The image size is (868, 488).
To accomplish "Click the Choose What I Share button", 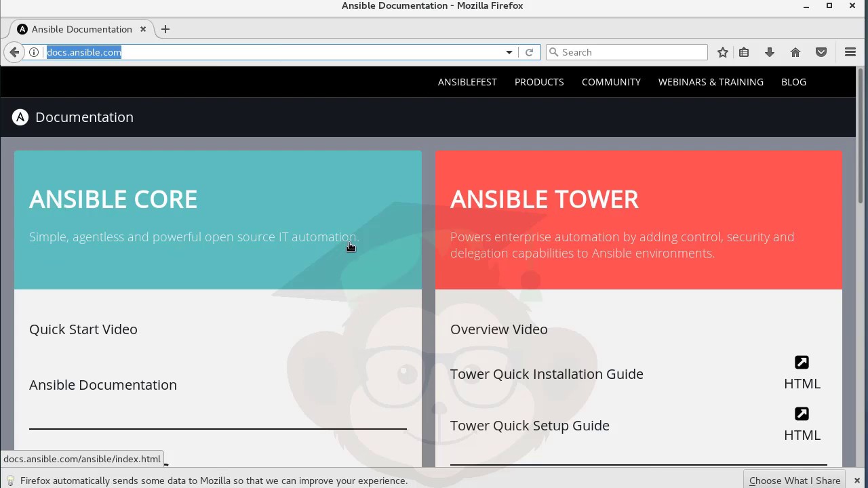I will tap(795, 481).
